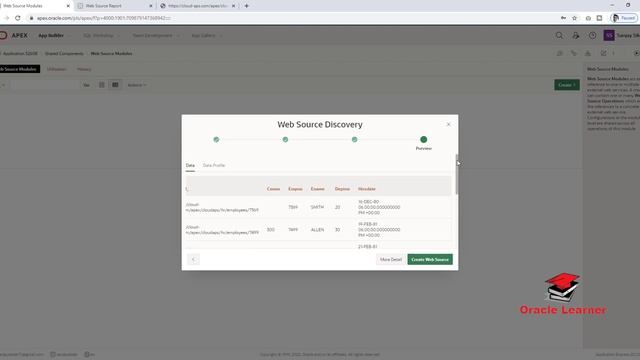Image resolution: width=640 pixels, height=360 pixels.
Task: Click the second completed wizard step circle
Action: click(285, 140)
